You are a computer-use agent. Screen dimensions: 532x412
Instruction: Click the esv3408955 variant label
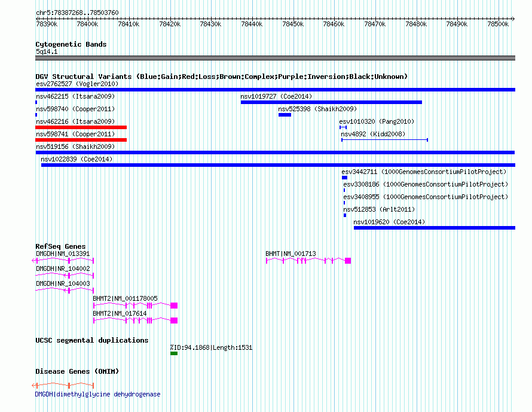pos(426,197)
